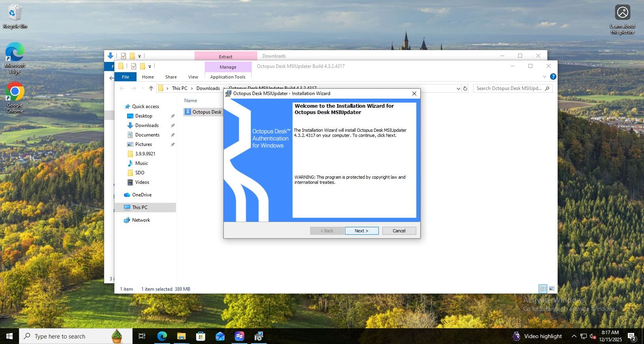Screen dimensions: 644x344
Task: Open Explorer Help with blue question icon
Action: click(553, 77)
